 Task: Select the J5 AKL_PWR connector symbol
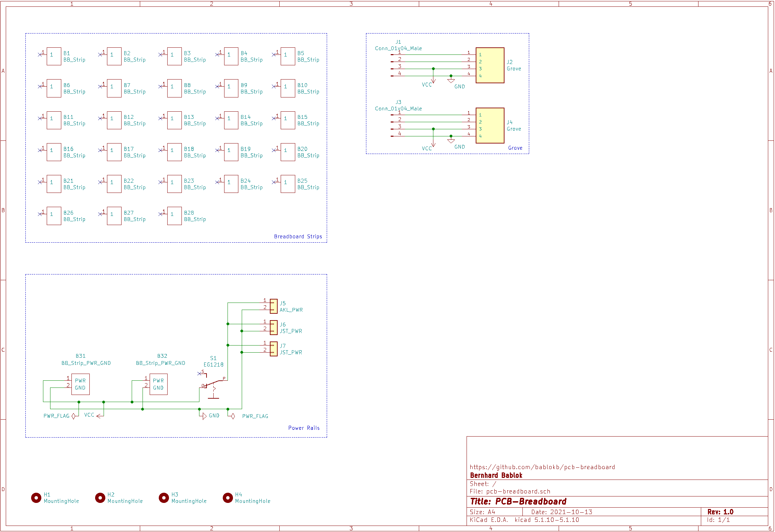point(274,306)
